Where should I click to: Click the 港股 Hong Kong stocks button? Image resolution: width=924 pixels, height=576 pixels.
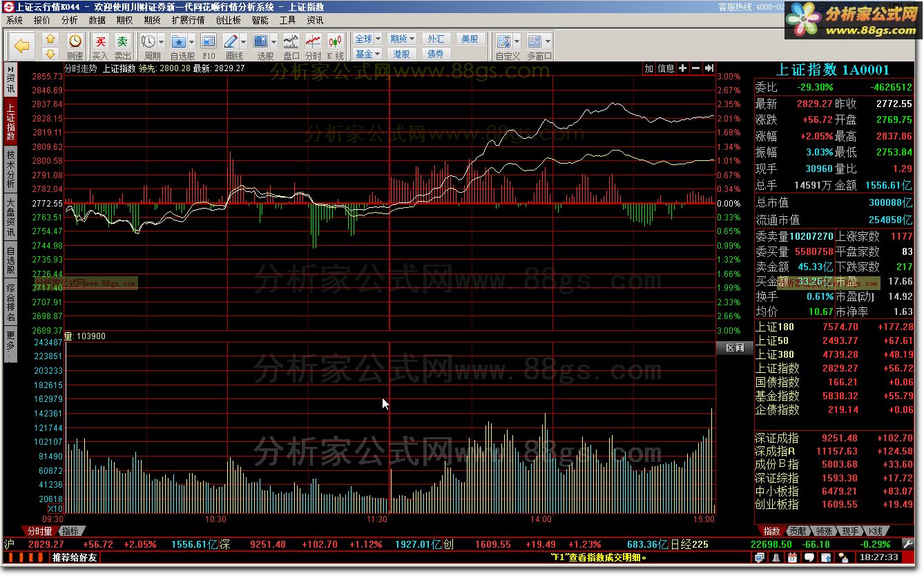pyautogui.click(x=402, y=53)
